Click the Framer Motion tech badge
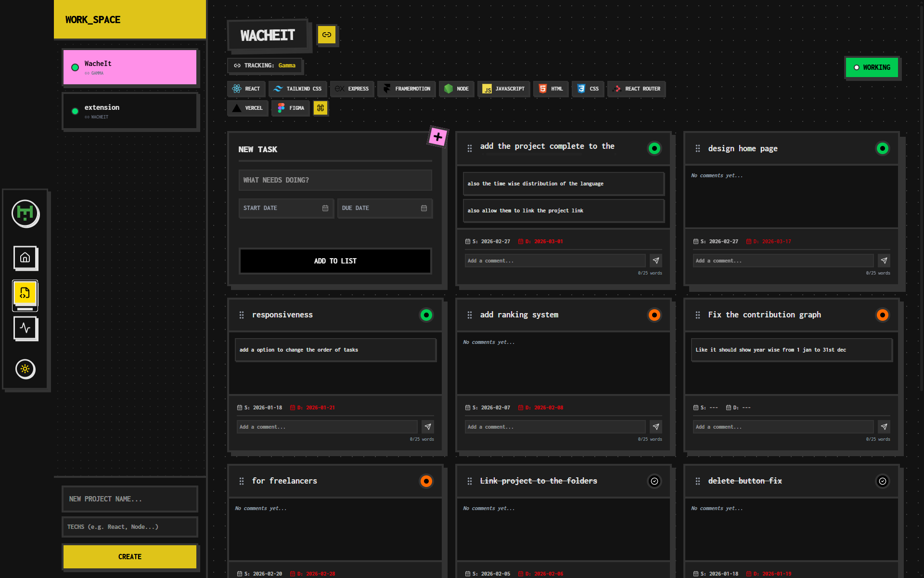Viewport: 924px width, 578px height. coord(407,89)
